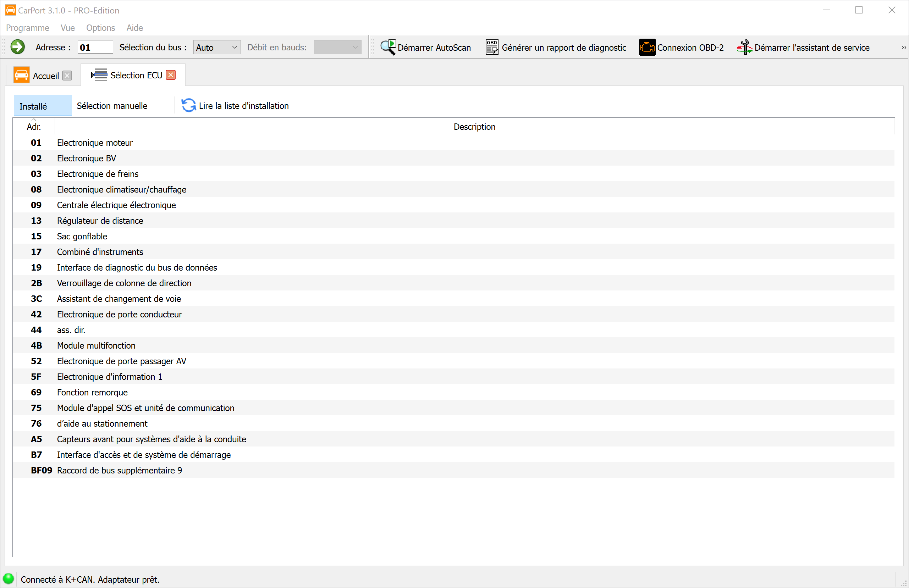This screenshot has height=588, width=909.
Task: Open the Options menu
Action: pos(100,28)
